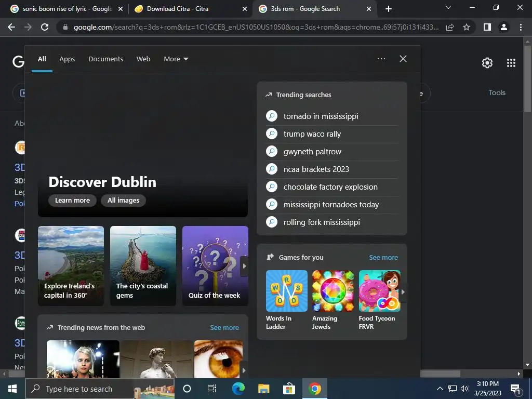Show hidden system tray icons

coord(440,389)
